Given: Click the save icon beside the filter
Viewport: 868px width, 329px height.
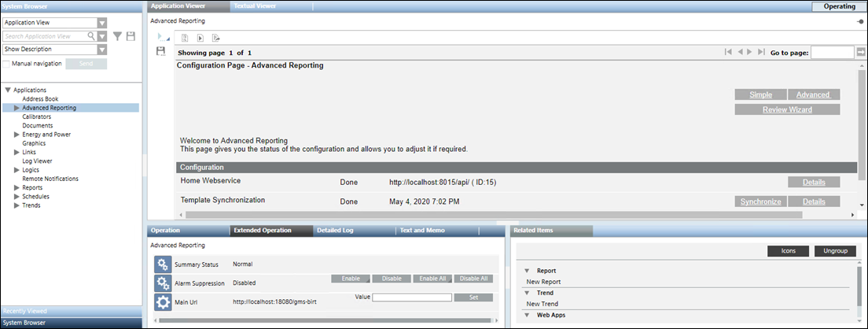Looking at the screenshot, I should point(131,36).
